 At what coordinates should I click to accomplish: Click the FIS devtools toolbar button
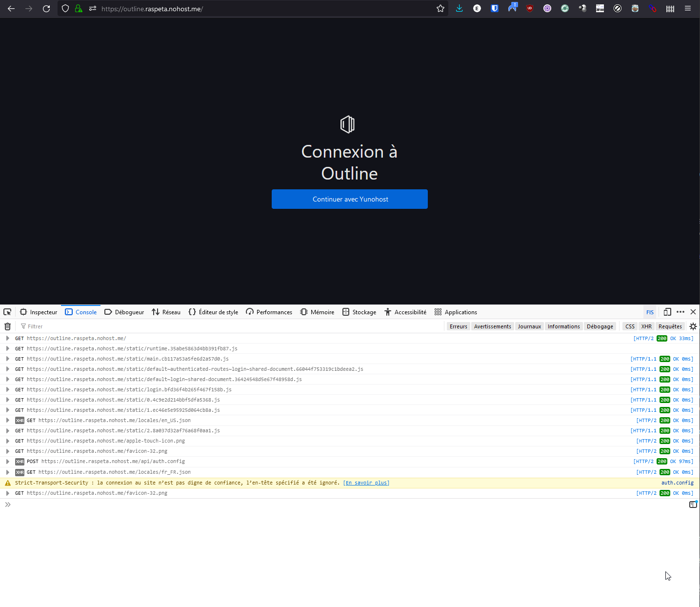click(650, 312)
